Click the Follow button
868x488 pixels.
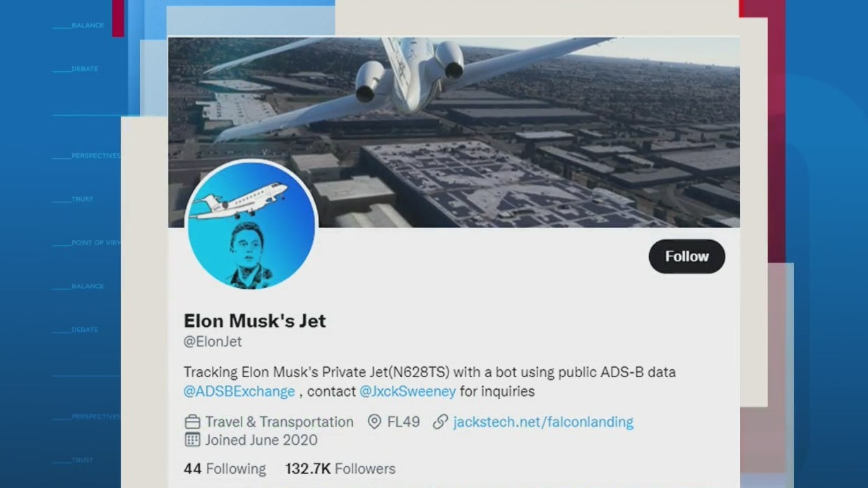click(x=686, y=256)
